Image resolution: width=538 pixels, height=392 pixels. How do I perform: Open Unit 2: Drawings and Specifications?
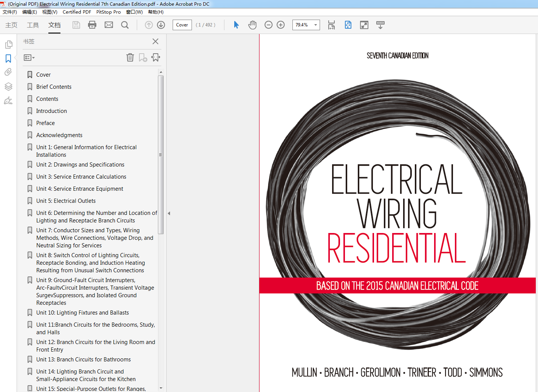(80, 165)
